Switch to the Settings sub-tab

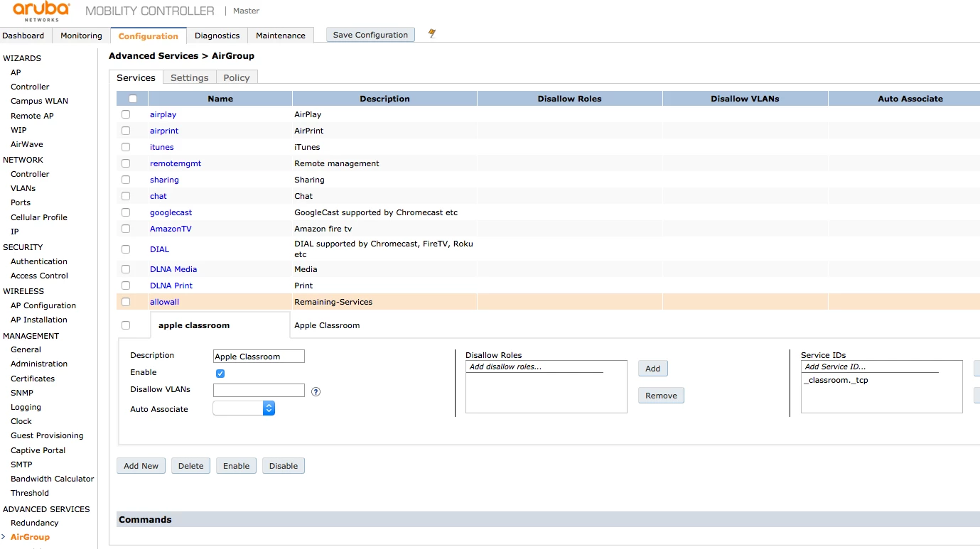point(190,77)
